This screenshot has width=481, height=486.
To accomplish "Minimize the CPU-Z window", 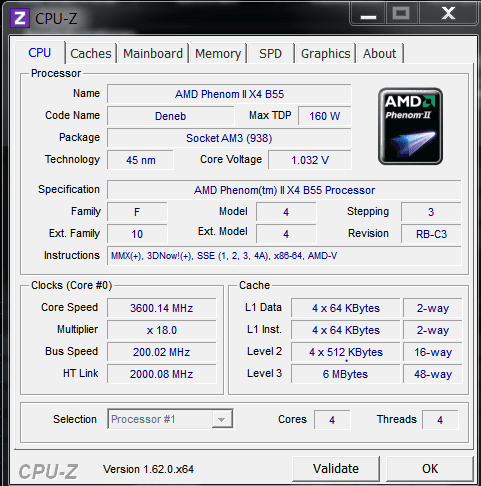I will pyautogui.click(x=368, y=14).
